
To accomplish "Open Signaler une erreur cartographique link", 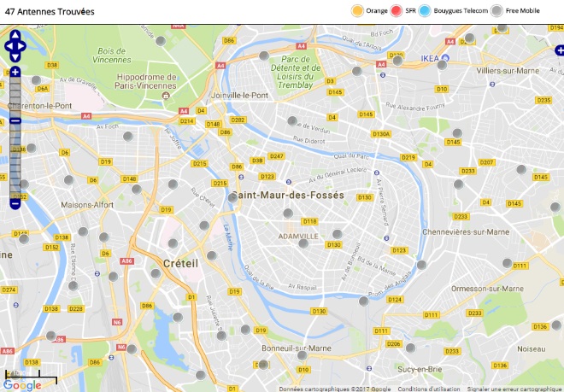I will [x=515, y=389].
